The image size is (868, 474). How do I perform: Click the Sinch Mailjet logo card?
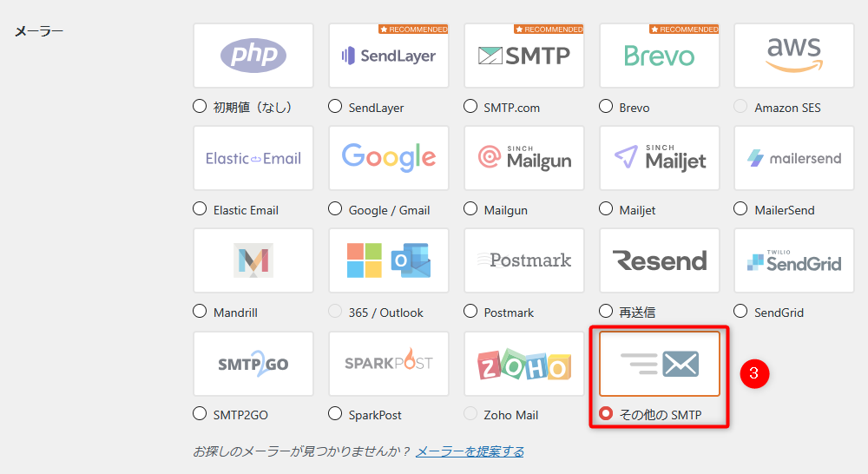[660, 158]
